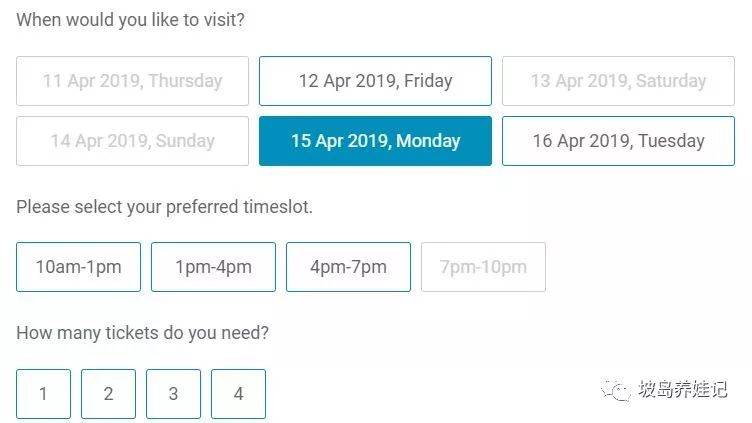The image size is (752, 423).
Task: Click "How many tickets do you need?" label
Action: click(x=142, y=333)
